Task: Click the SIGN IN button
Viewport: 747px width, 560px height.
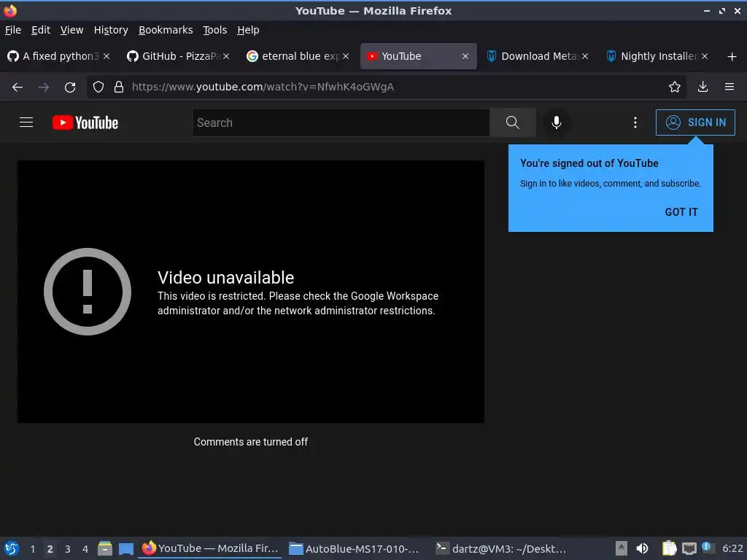Action: click(695, 122)
